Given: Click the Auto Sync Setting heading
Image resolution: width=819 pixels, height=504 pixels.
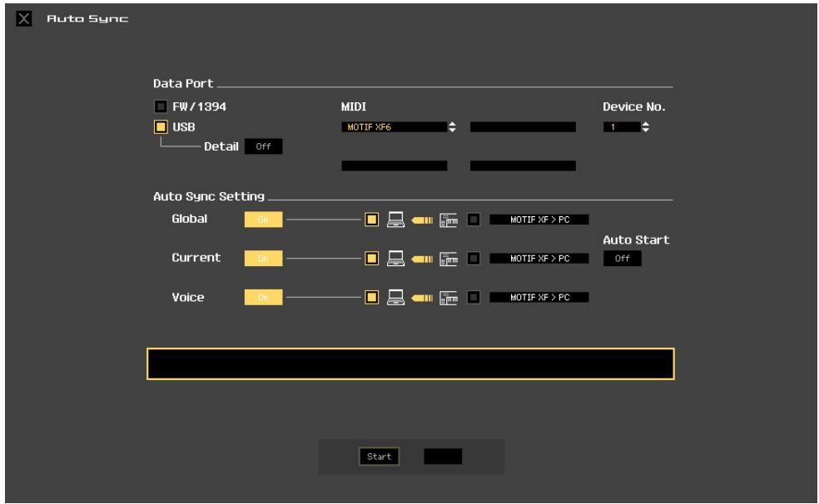Looking at the screenshot, I should click(209, 197).
